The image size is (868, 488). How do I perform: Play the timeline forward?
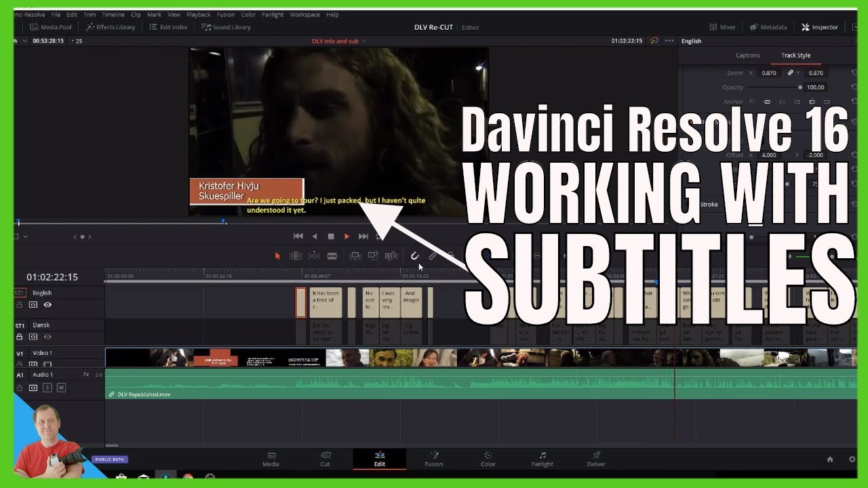[347, 236]
